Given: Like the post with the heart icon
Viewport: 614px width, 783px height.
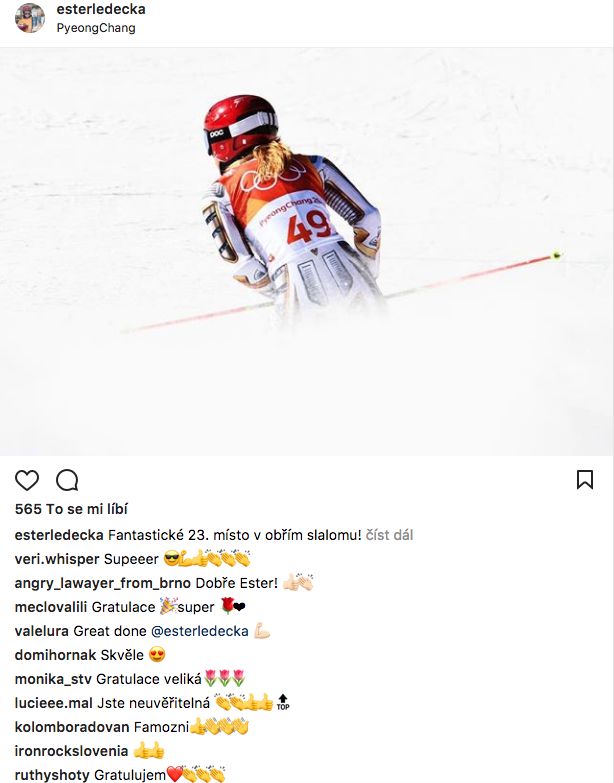Looking at the screenshot, I should pos(27,480).
